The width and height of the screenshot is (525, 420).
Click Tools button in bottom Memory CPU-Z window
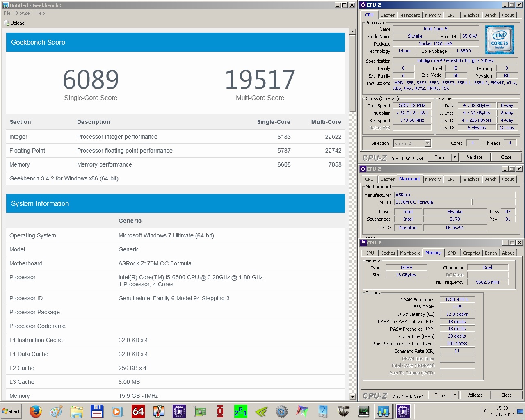click(440, 395)
